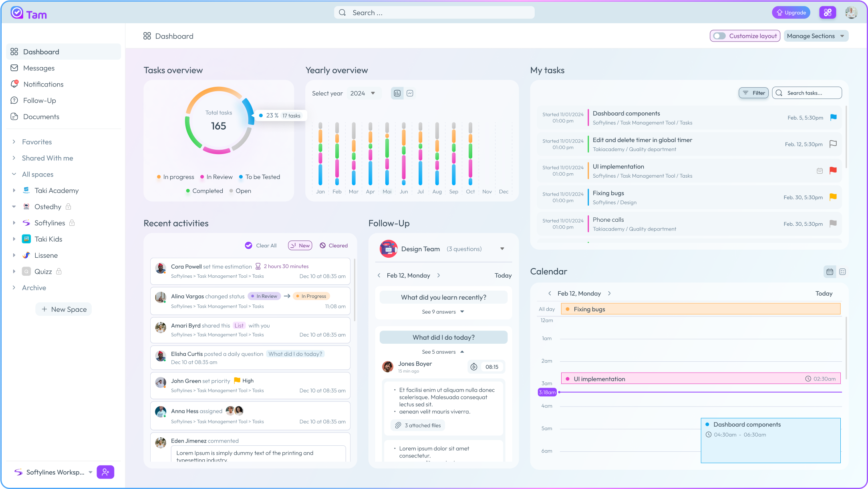The height and width of the screenshot is (489, 868).
Task: Toggle Open legend item
Action: pos(240,191)
